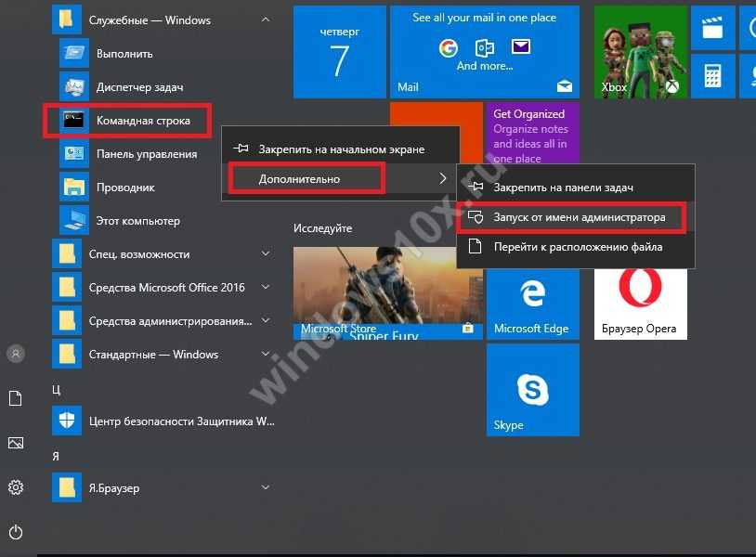Choose Закрепить на панели задач
The width and height of the screenshot is (756, 557).
[576, 188]
